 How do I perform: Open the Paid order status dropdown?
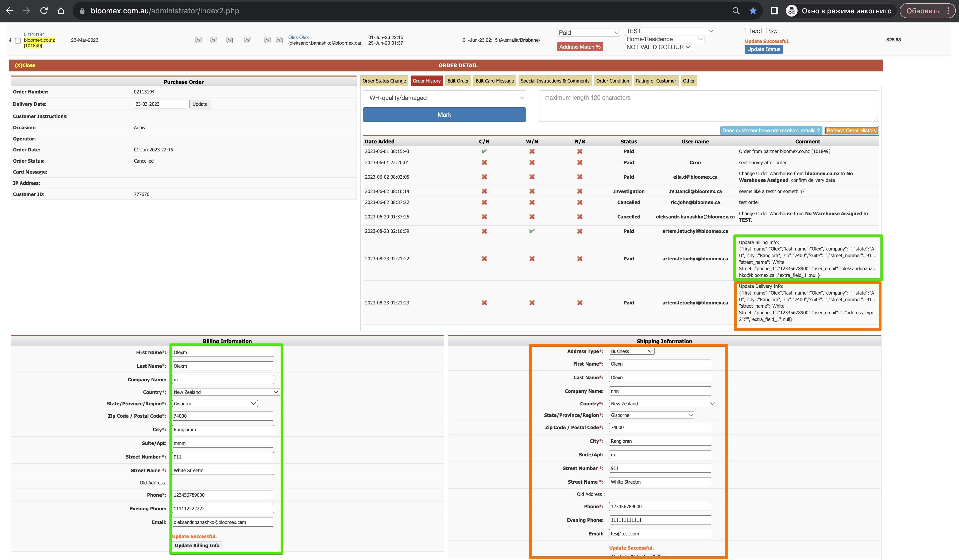(x=589, y=33)
